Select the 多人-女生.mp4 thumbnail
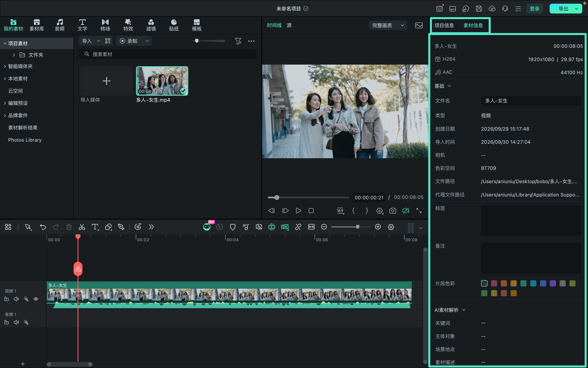 162,81
